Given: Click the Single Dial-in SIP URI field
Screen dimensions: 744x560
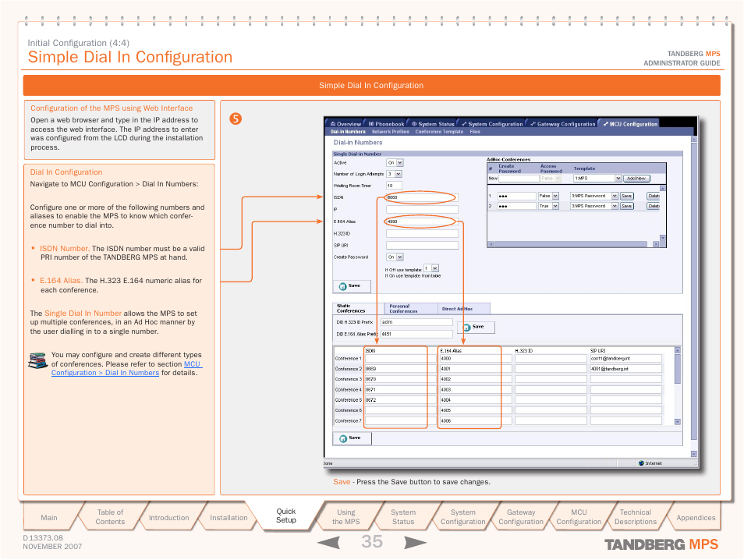Looking at the screenshot, I should [422, 246].
